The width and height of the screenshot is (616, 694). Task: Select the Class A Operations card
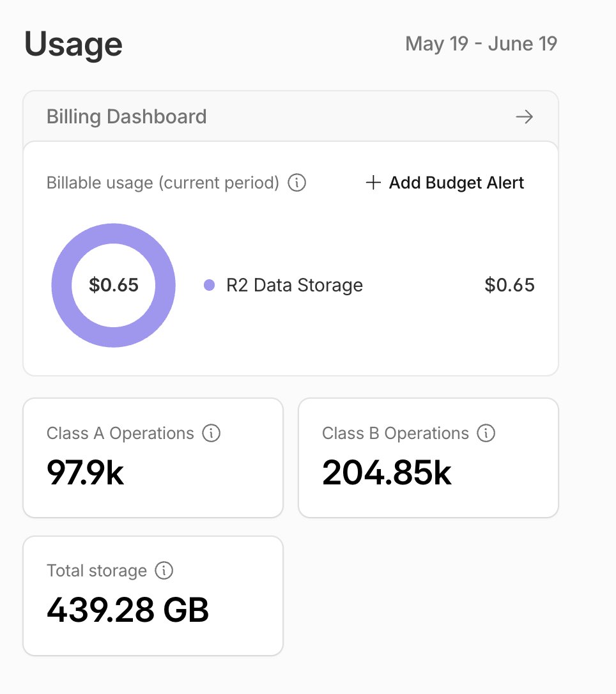tap(153, 458)
